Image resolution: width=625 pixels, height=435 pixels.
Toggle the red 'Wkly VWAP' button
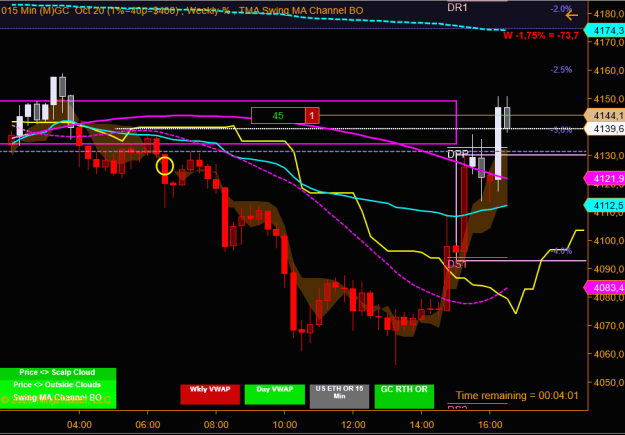210,394
